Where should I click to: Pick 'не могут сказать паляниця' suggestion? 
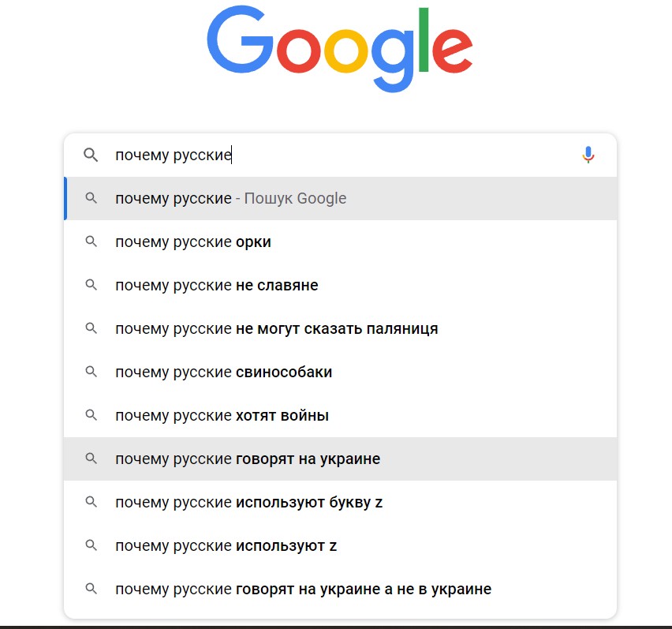tap(276, 329)
